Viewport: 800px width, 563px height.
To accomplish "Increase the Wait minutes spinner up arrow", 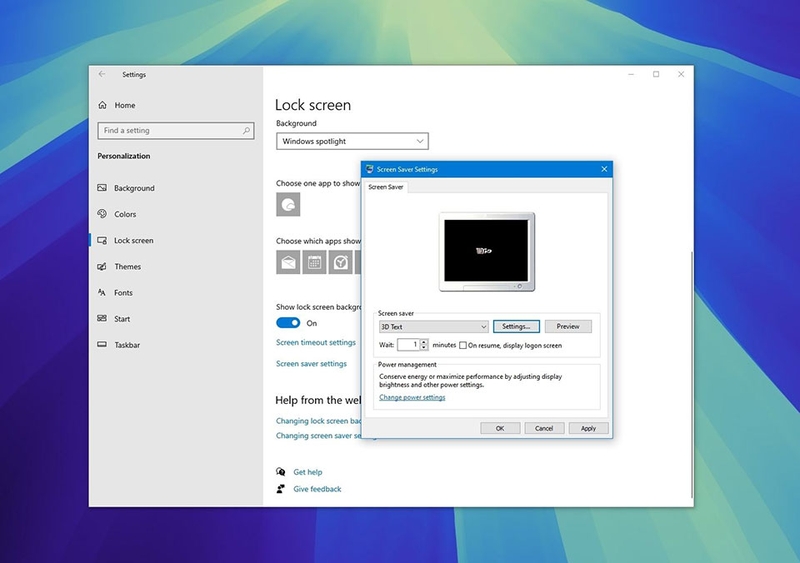I will (424, 341).
